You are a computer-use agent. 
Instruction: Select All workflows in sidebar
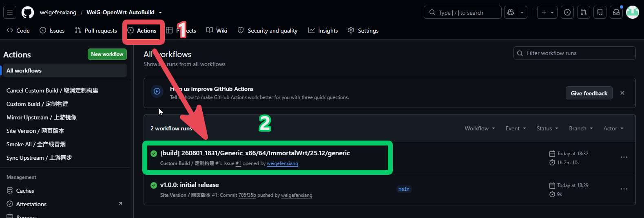(x=65, y=70)
